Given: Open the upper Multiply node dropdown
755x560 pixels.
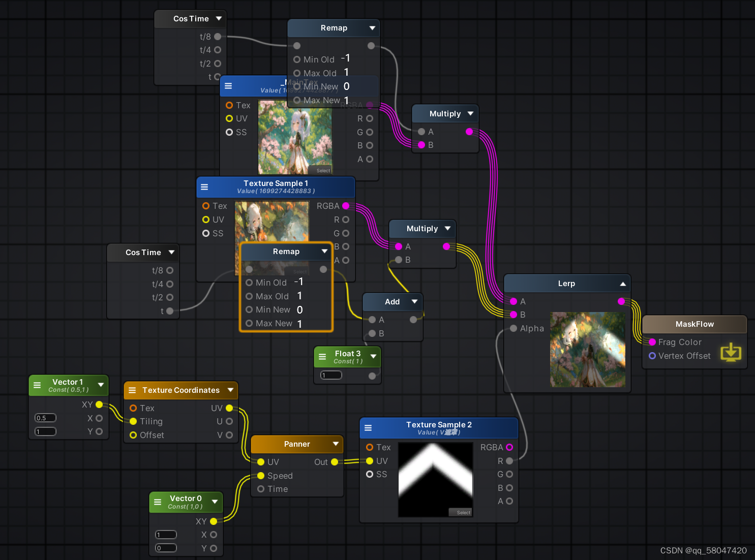Looking at the screenshot, I should 470,113.
